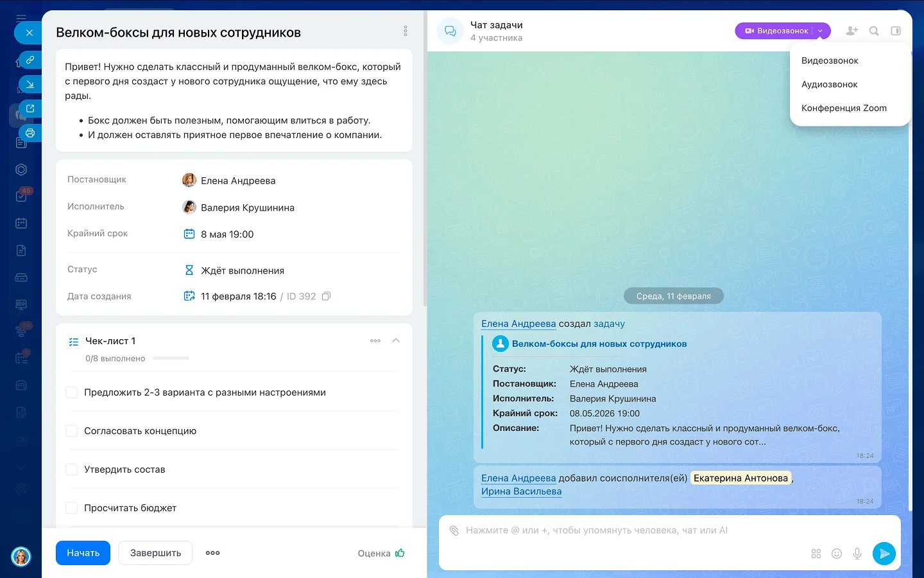Click the checklist progress bar
Viewport: 924px width, 578px height.
(x=171, y=358)
